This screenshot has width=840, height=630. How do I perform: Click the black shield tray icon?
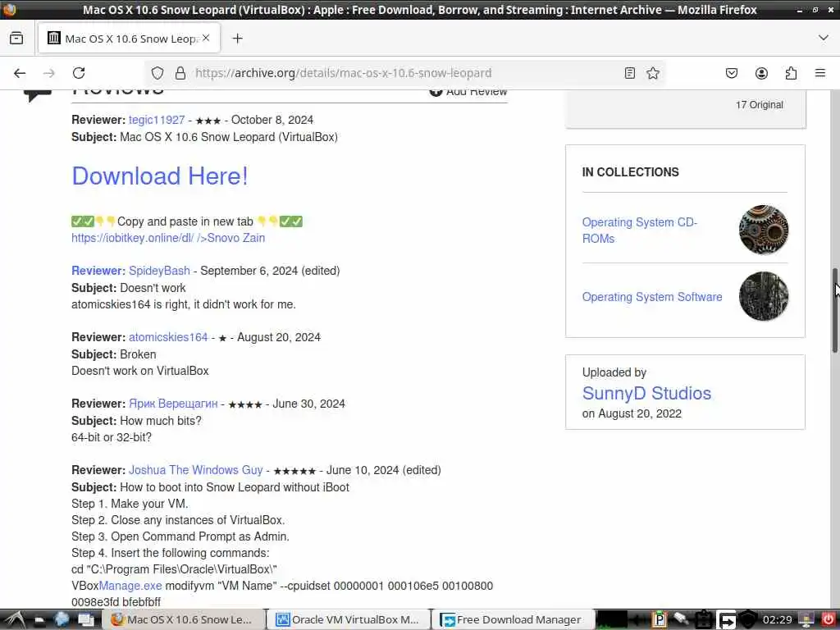748,620
